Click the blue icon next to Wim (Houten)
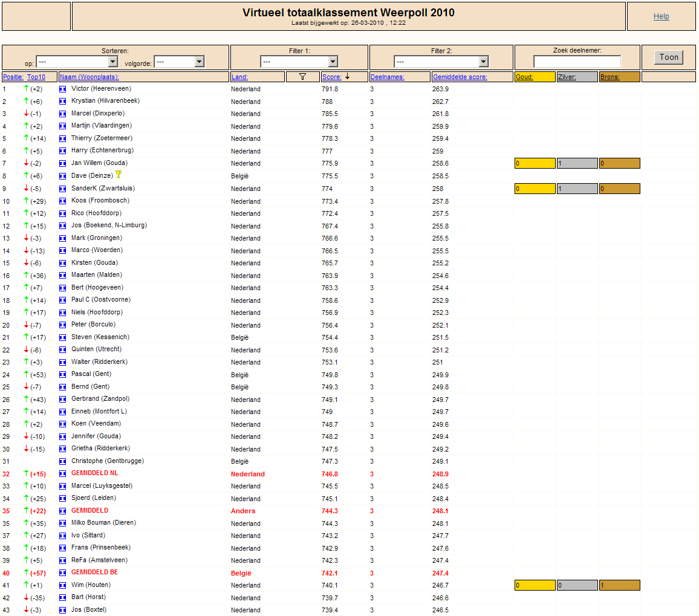The height and width of the screenshot is (616, 699). point(62,585)
